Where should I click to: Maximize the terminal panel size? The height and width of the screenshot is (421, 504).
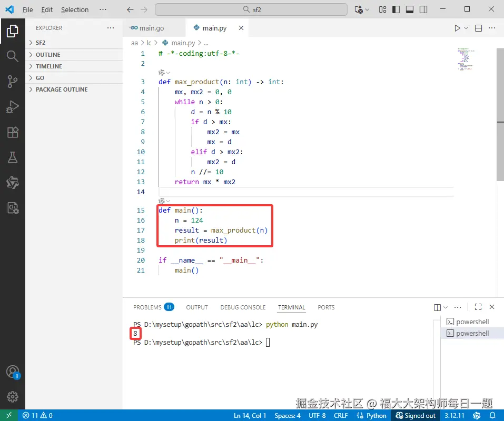pos(478,307)
